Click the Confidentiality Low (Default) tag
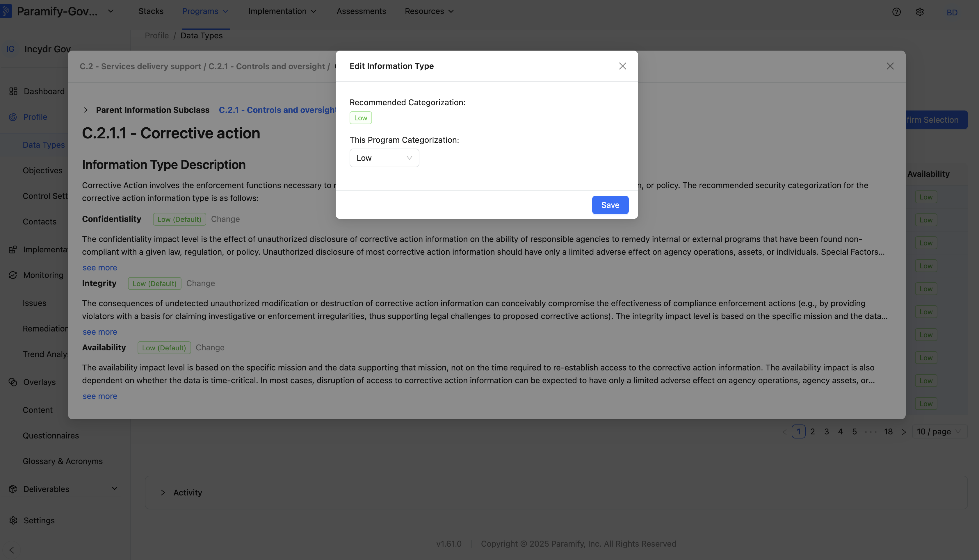Screen dimensions: 979x560 tap(179, 219)
